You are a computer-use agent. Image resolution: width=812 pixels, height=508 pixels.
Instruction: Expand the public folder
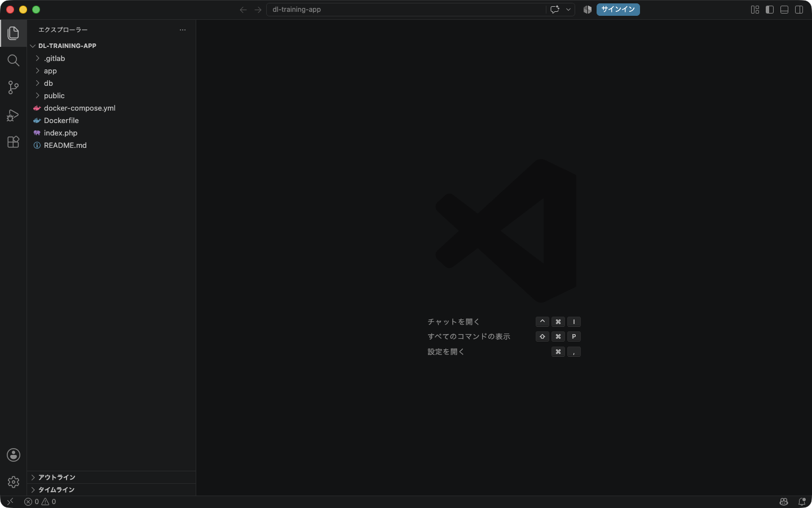click(x=111, y=95)
